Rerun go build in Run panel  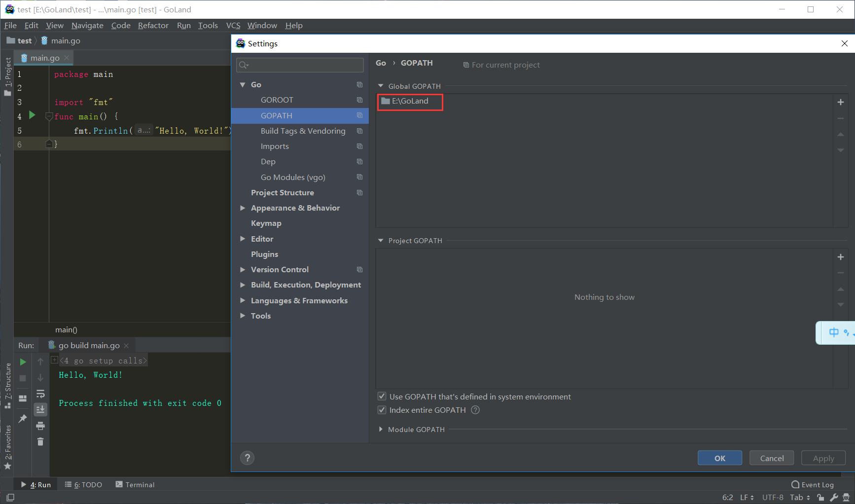point(23,362)
